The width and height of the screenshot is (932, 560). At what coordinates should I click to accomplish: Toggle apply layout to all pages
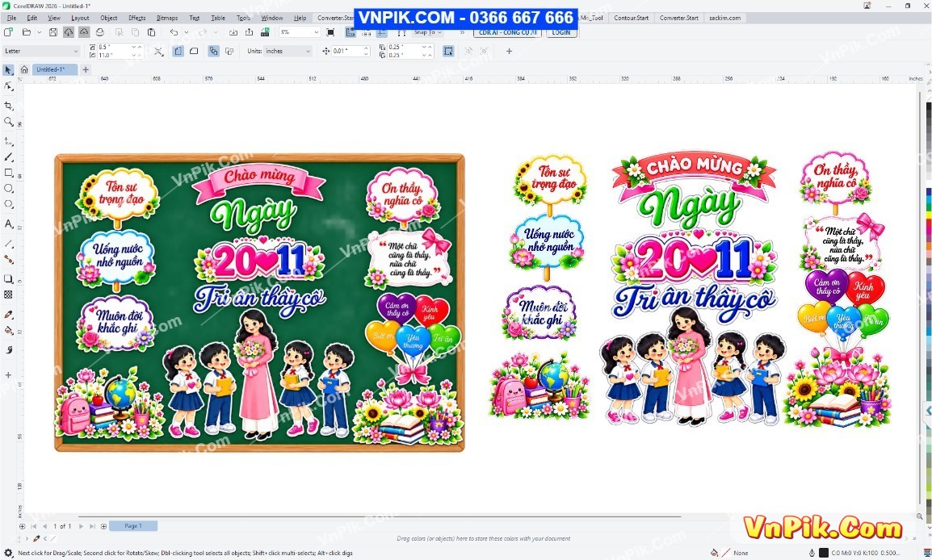[x=213, y=51]
